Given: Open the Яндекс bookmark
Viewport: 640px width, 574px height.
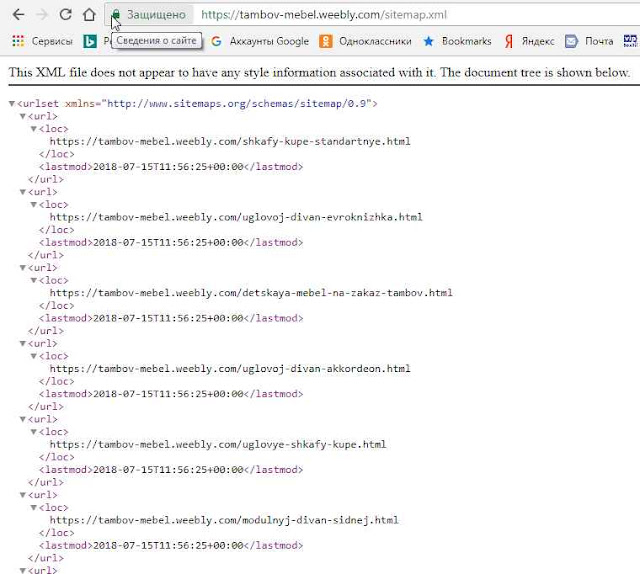Looking at the screenshot, I should coord(529,41).
